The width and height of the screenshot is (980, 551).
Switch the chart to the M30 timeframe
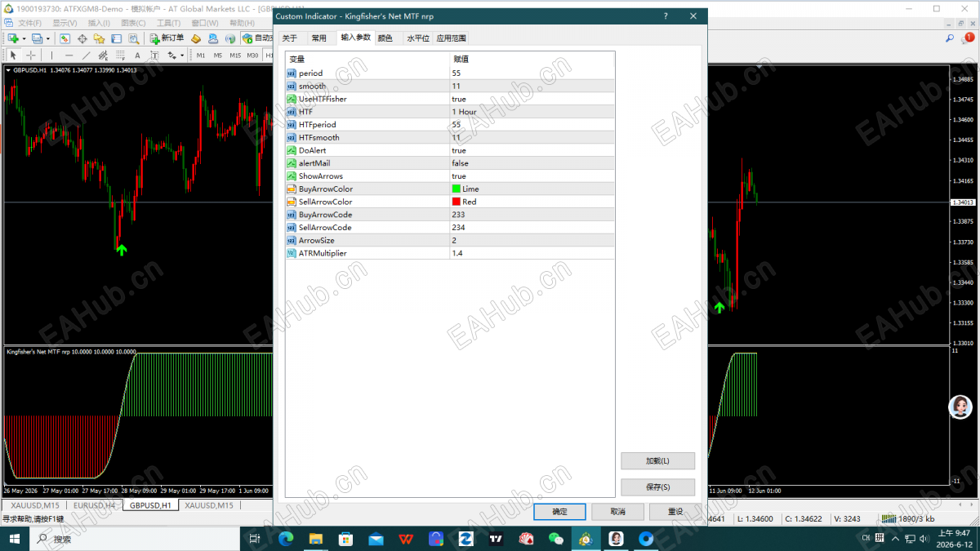click(252, 56)
